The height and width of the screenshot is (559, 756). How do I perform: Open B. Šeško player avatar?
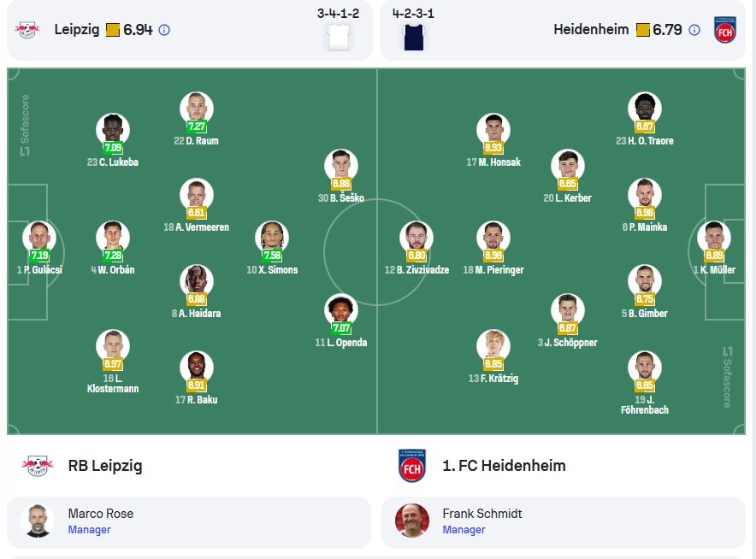(341, 165)
